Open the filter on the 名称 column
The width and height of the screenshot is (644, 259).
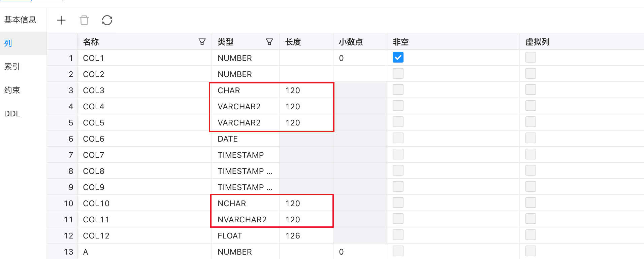(x=202, y=41)
